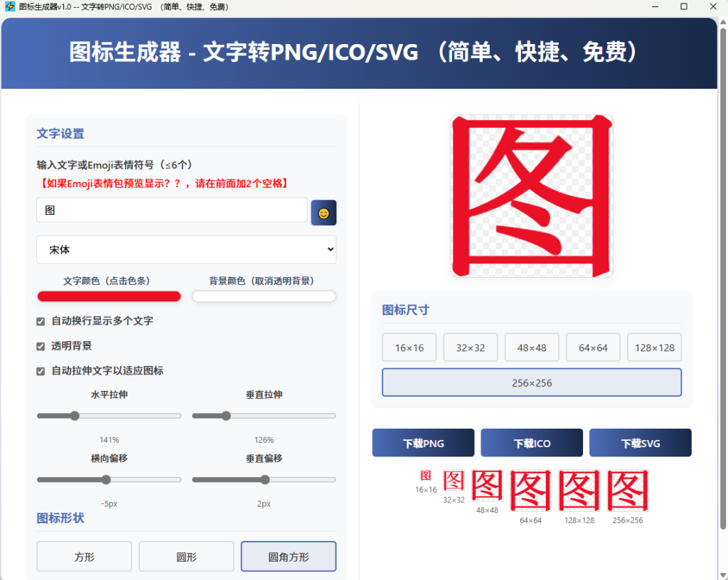Image resolution: width=728 pixels, height=580 pixels.
Task: Select the 方形 icon shape
Action: (83, 556)
